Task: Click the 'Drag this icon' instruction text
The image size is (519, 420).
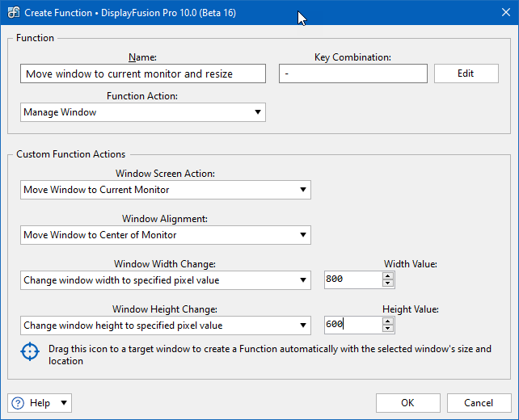Action: click(270, 355)
